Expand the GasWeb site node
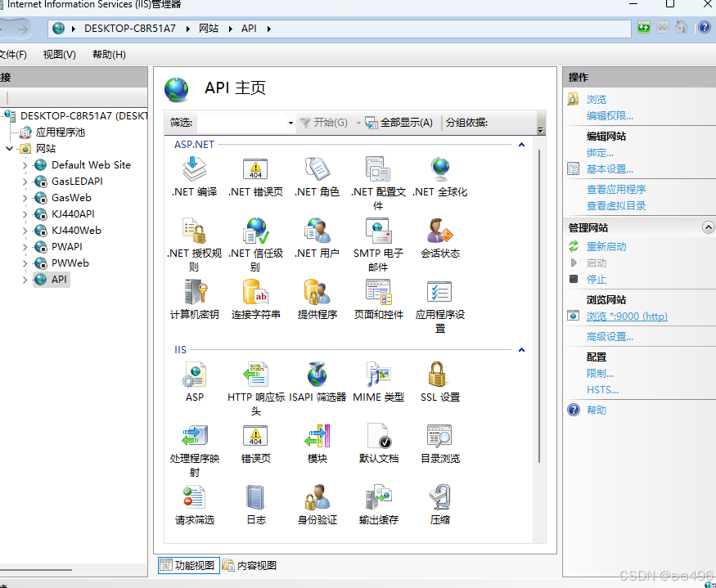This screenshot has width=716, height=588. (25, 198)
